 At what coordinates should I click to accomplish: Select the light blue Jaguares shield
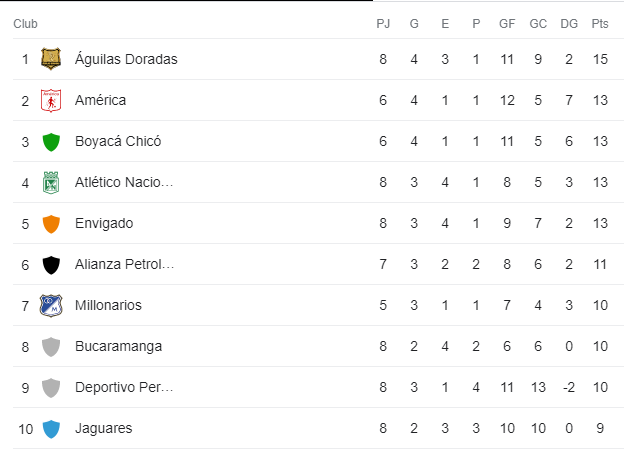pos(51,429)
